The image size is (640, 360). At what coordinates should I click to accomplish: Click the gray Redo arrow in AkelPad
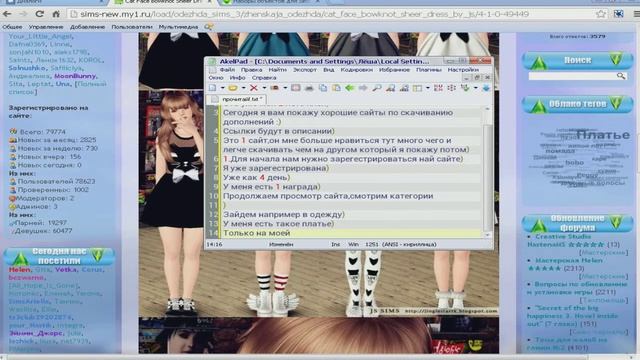[x=363, y=88]
